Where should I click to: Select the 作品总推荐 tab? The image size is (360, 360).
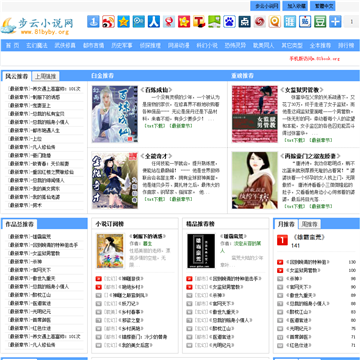point(19,224)
